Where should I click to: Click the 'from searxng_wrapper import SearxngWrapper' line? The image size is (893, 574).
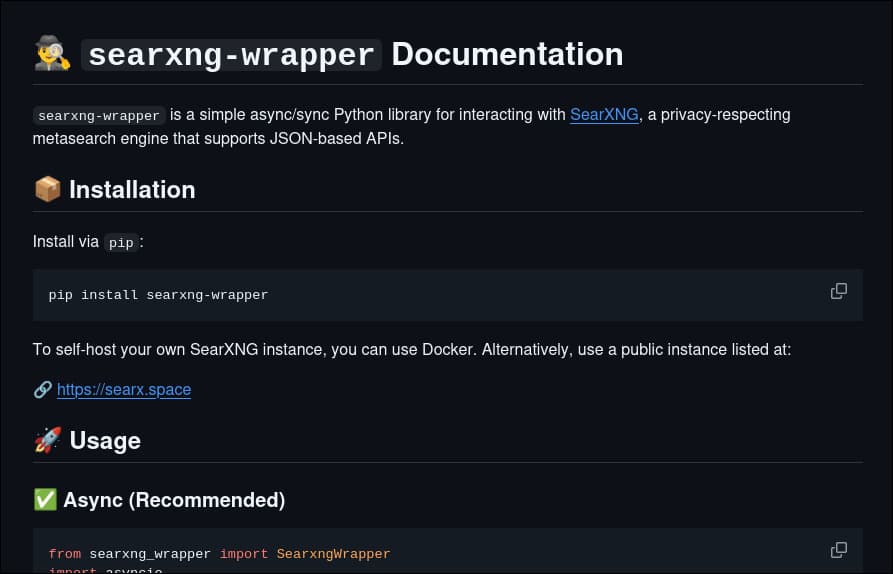(x=219, y=554)
